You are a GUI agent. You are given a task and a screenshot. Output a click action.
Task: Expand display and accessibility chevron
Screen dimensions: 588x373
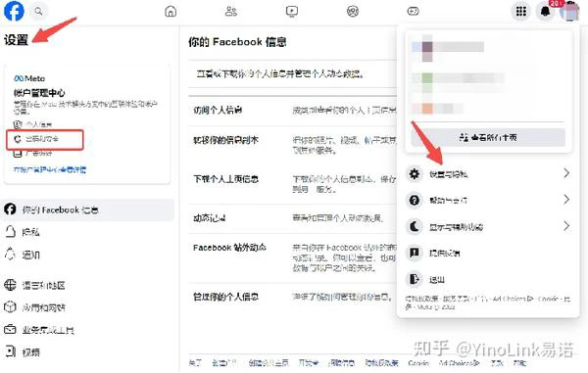click(566, 226)
